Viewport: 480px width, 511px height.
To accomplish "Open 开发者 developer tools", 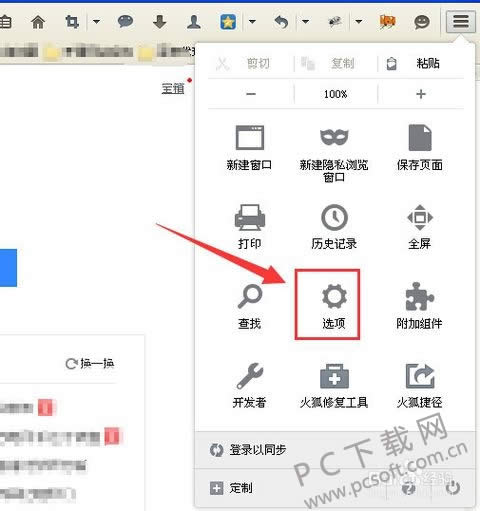I will tap(250, 385).
